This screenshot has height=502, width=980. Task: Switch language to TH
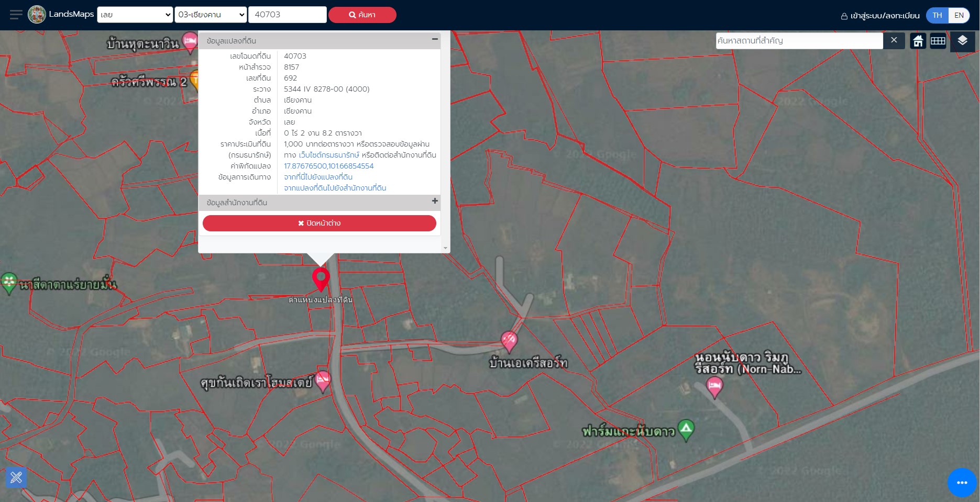(937, 15)
